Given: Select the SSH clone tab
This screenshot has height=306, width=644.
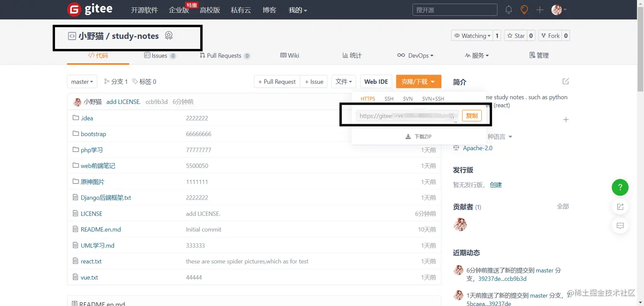Looking at the screenshot, I should click(389, 99).
